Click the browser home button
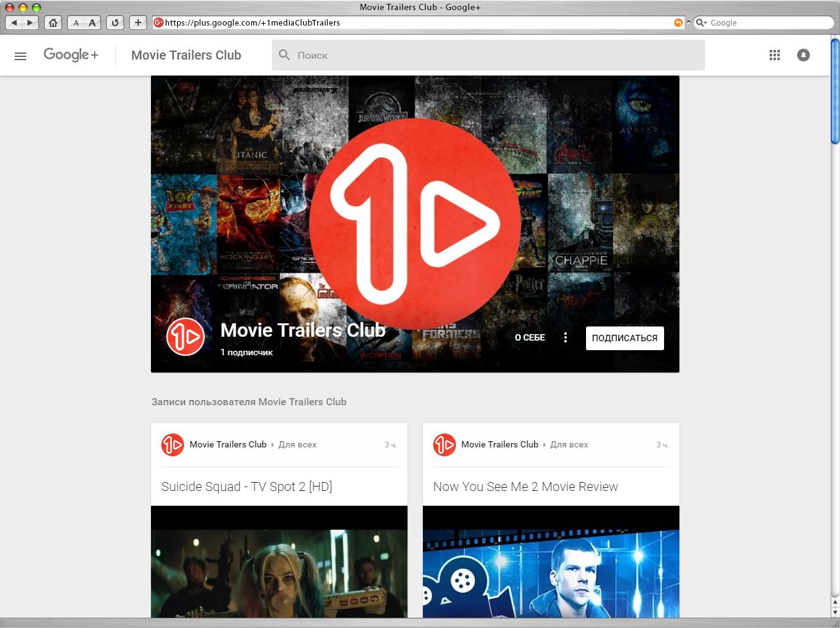Image resolution: width=840 pixels, height=628 pixels. [x=53, y=22]
